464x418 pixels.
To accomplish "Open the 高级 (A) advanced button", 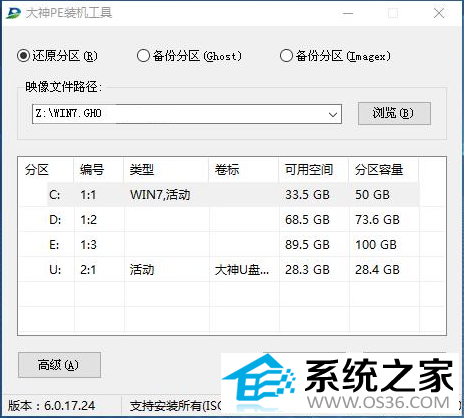I will tap(59, 365).
